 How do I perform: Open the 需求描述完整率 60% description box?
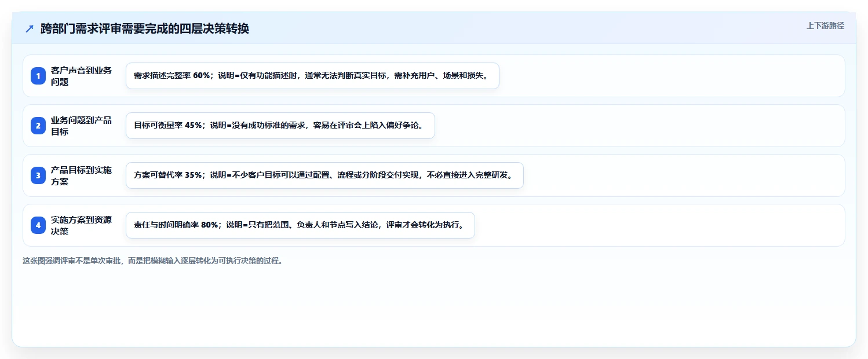click(x=312, y=76)
